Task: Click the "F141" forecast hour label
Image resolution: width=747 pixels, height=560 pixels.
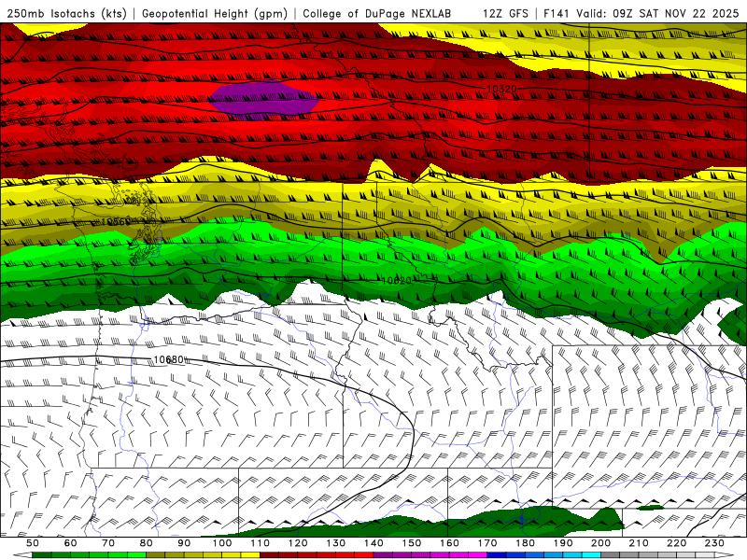Action: (557, 13)
